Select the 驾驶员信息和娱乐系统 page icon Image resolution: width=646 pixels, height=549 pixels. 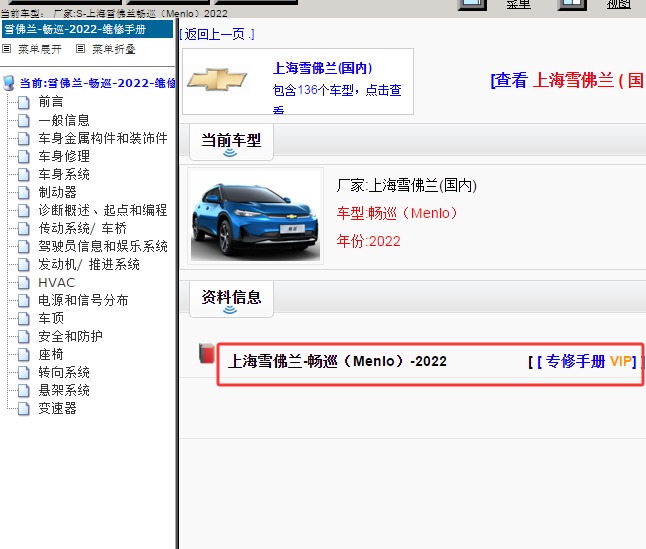tap(24, 246)
